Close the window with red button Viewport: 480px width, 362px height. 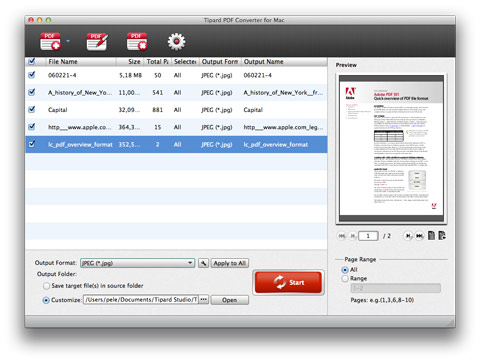tap(31, 20)
